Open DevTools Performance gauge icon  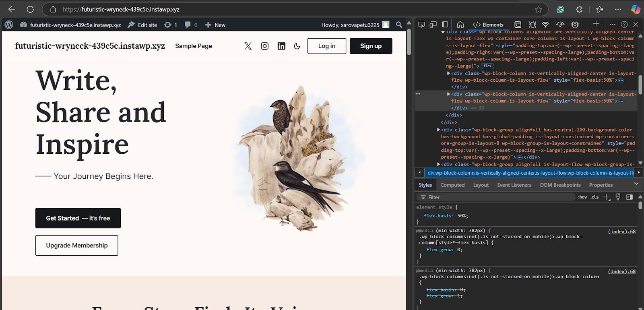click(560, 25)
